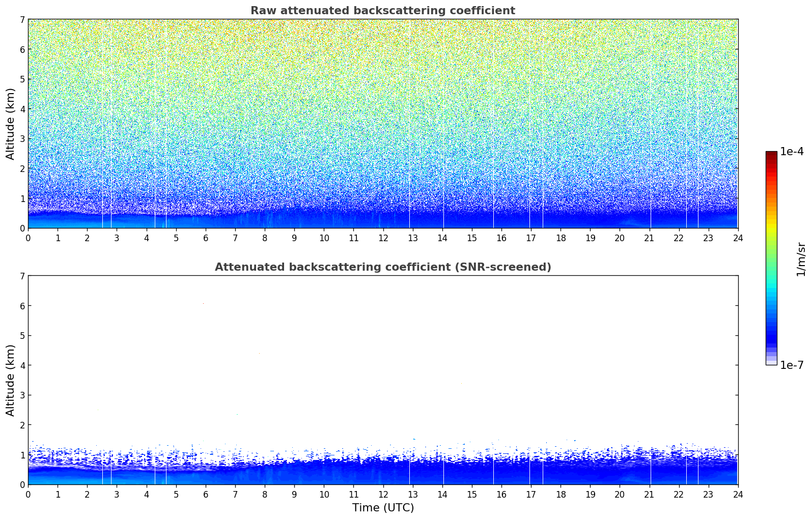Click the colorbar '1e-4' maximum label
Image resolution: width=812 pixels, height=519 pixels.
792,152
